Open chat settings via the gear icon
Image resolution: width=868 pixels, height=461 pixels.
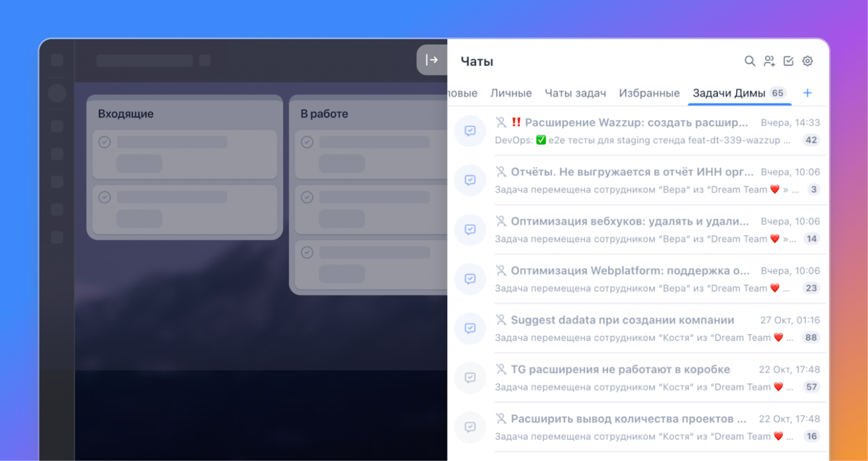click(807, 61)
